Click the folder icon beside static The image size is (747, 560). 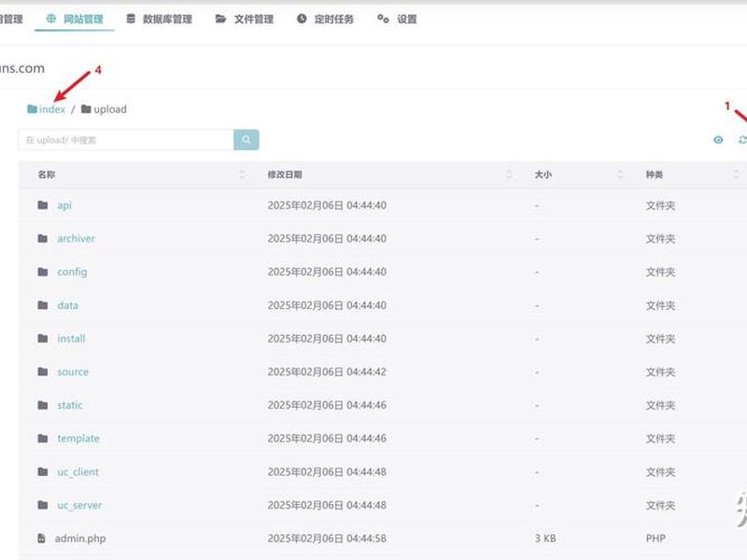tap(43, 405)
